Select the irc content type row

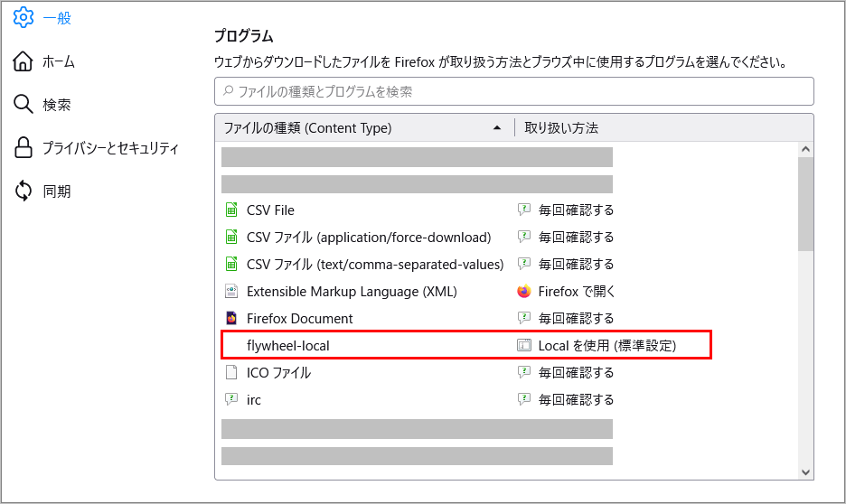click(362, 399)
